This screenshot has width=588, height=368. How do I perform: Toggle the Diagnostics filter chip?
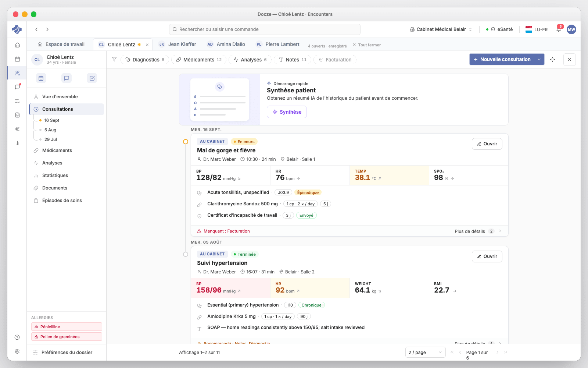[x=145, y=60]
